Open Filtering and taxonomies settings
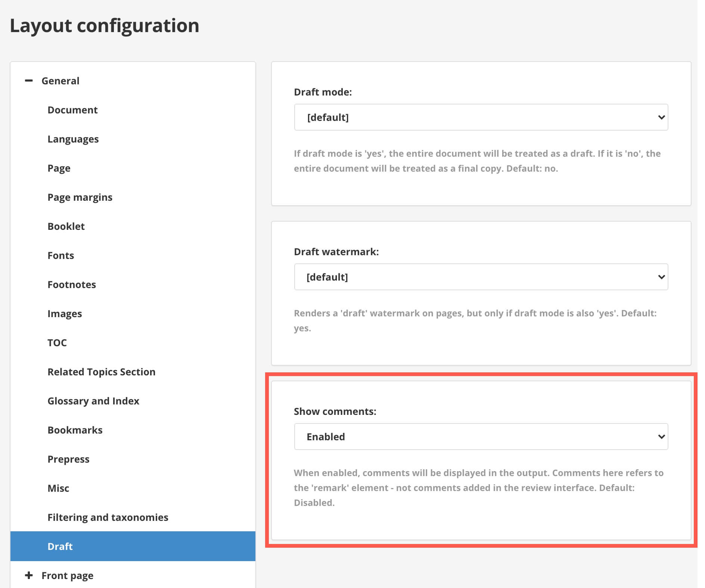The height and width of the screenshot is (588, 705). click(x=108, y=517)
